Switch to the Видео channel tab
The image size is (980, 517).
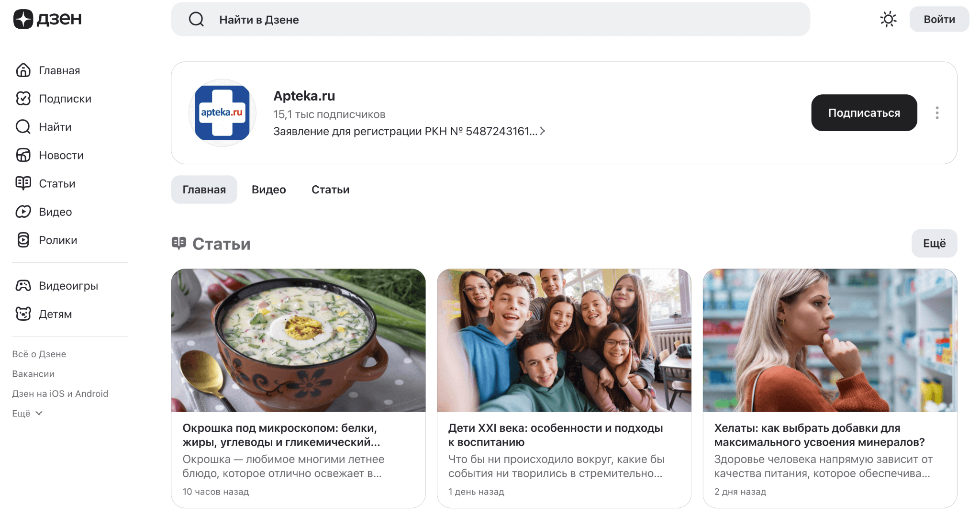[x=268, y=190]
